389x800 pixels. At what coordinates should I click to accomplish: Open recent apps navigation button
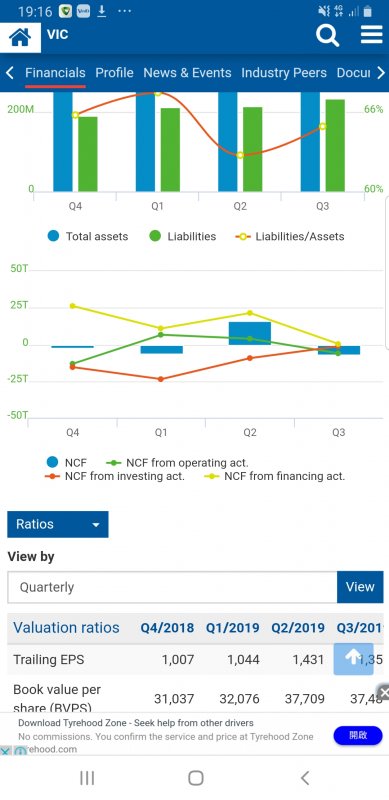[x=87, y=778]
